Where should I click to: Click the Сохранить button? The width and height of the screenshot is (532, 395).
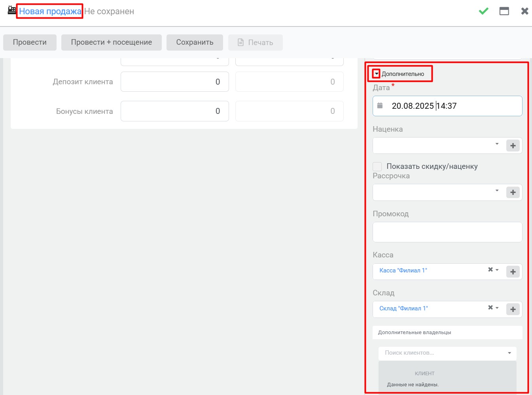click(195, 42)
